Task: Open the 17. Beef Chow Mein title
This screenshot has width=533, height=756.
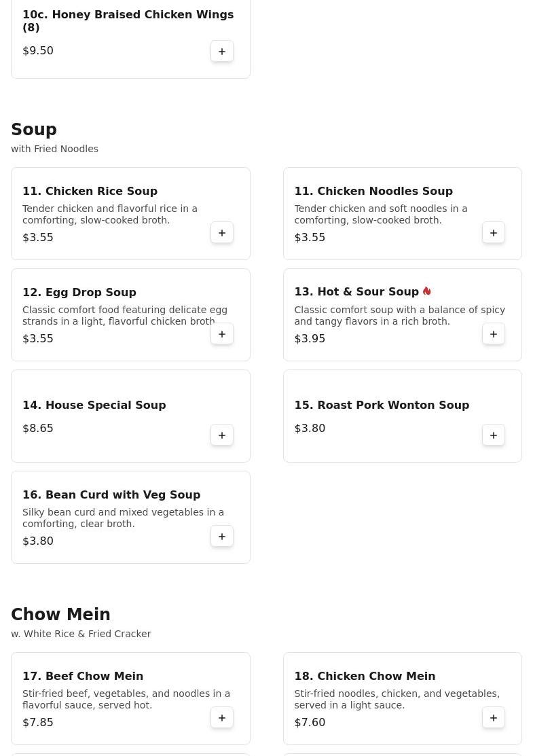Action: [x=83, y=676]
